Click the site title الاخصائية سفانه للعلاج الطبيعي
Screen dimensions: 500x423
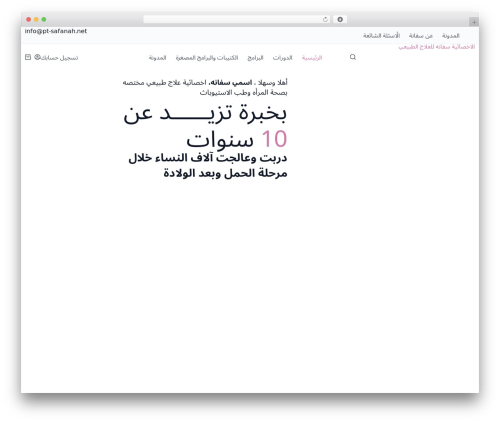coord(437,47)
